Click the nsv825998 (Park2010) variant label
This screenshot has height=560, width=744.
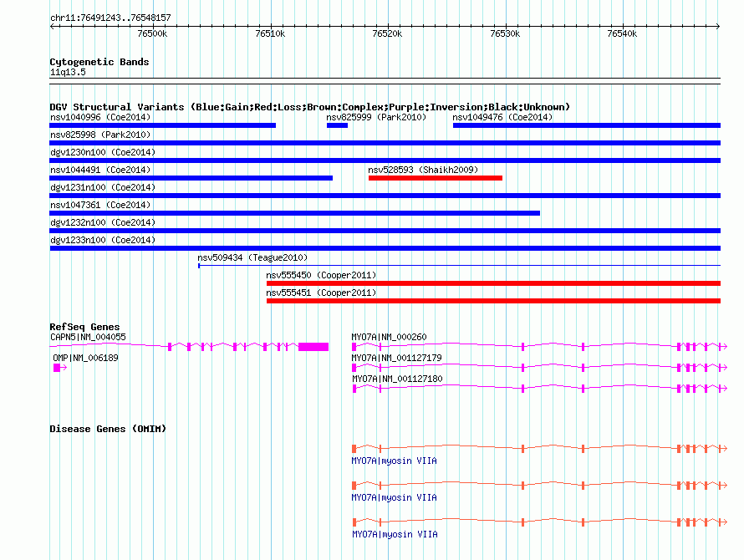pos(100,135)
